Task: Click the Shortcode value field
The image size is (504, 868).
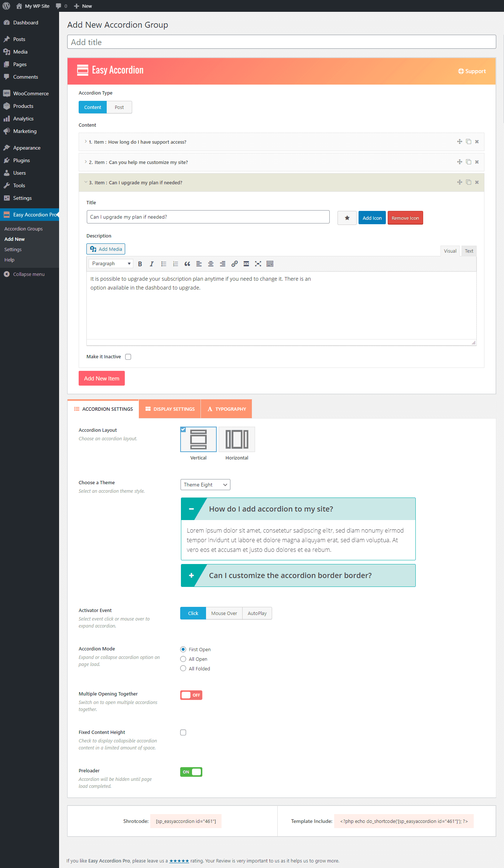Action: tap(186, 821)
